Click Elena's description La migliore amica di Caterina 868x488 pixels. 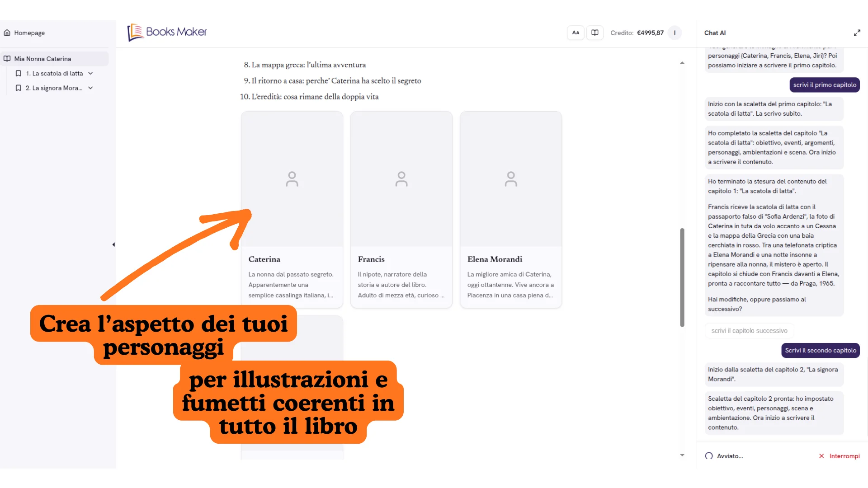pos(510,285)
